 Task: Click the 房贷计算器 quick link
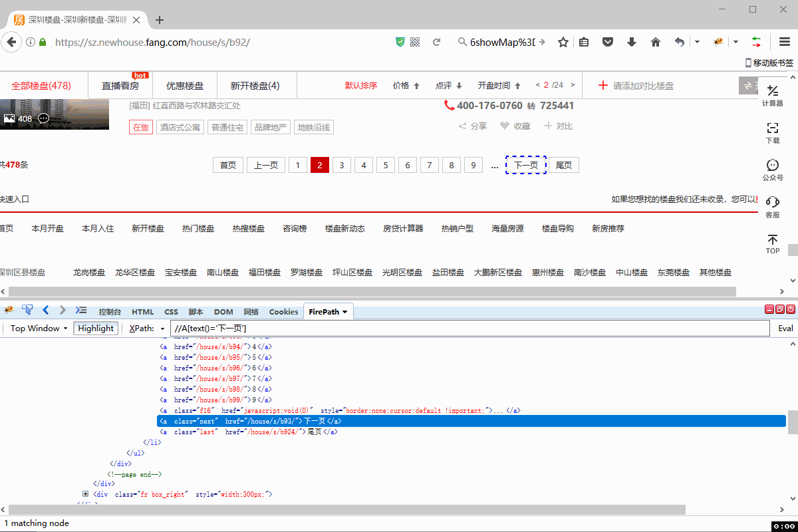coord(403,228)
